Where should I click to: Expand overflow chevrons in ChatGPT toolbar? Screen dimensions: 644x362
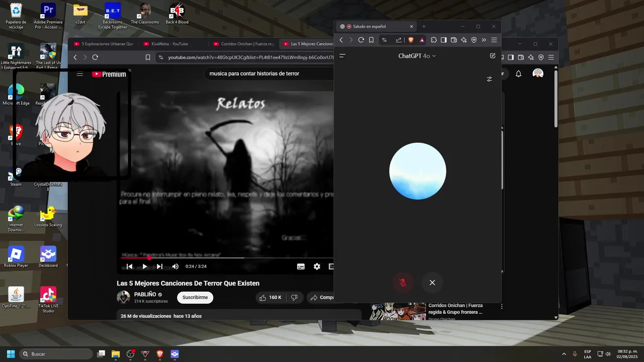484,40
